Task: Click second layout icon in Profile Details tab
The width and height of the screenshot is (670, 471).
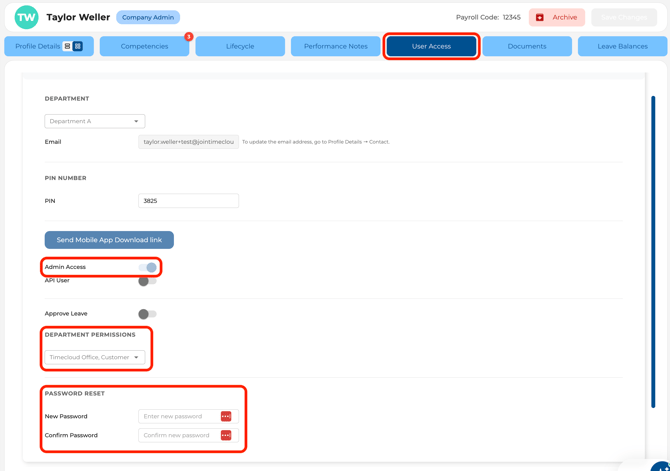Action: click(x=78, y=46)
